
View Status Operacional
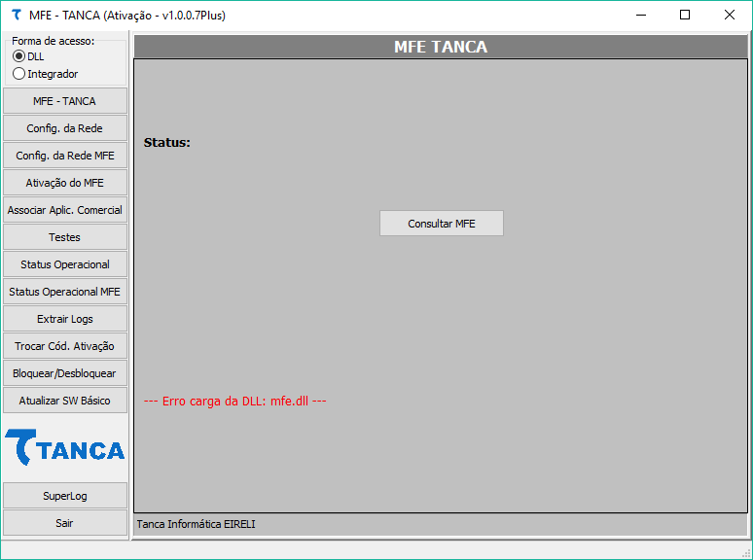tap(65, 264)
